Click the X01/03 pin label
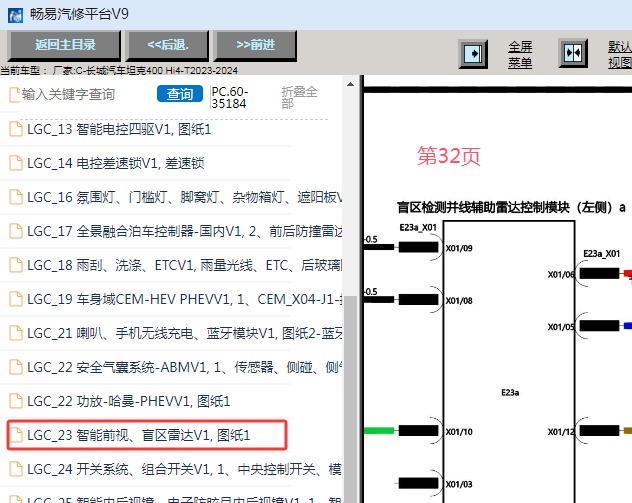The width and height of the screenshot is (632, 503). (x=459, y=484)
